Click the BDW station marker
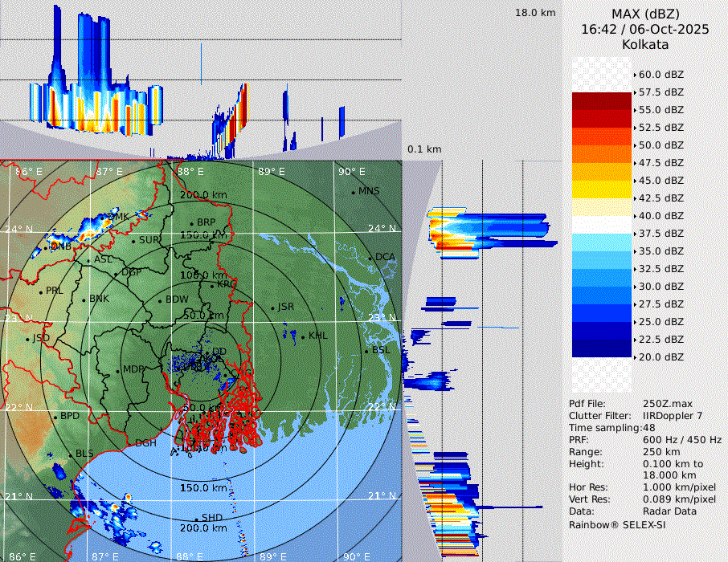Viewport: 728px width, 562px height. [x=160, y=301]
